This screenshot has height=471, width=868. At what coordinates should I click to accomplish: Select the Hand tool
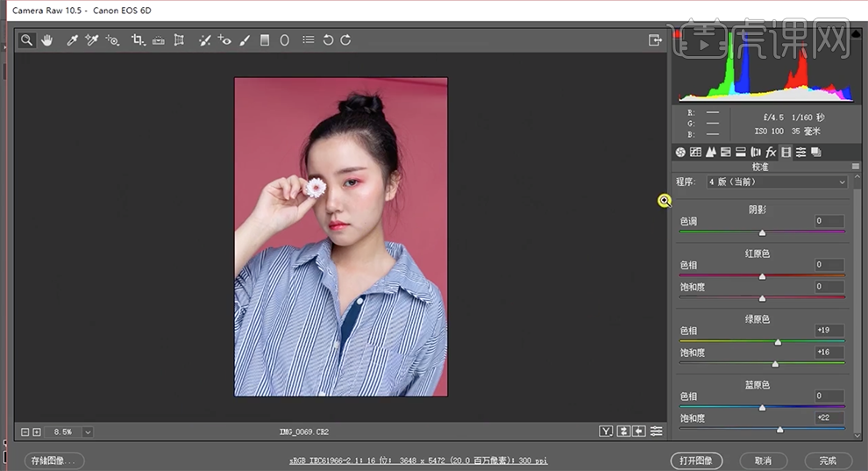(x=47, y=40)
